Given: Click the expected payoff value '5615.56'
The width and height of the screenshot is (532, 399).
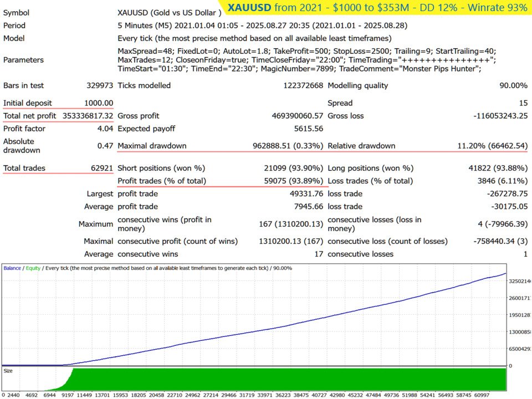Looking at the screenshot, I should click(309, 129).
